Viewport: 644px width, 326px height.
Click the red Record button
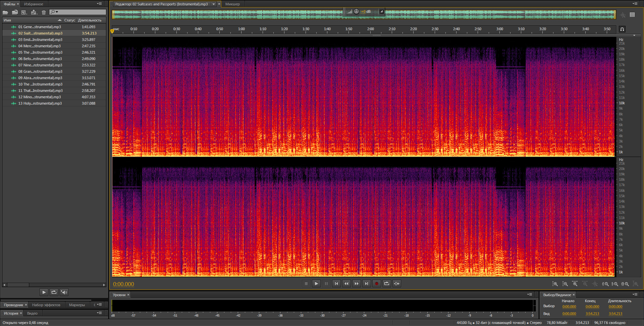coord(377,284)
